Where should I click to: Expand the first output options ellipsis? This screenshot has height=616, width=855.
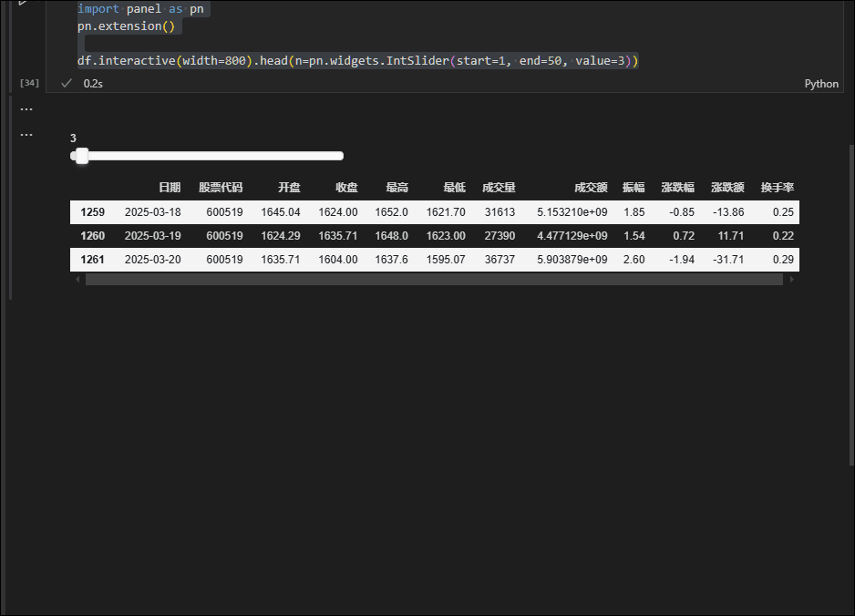click(26, 108)
